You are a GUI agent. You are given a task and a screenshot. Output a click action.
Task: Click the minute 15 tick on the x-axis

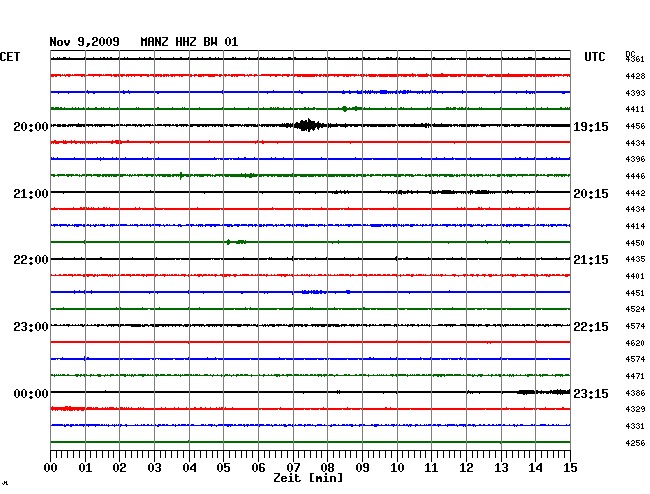tap(569, 467)
